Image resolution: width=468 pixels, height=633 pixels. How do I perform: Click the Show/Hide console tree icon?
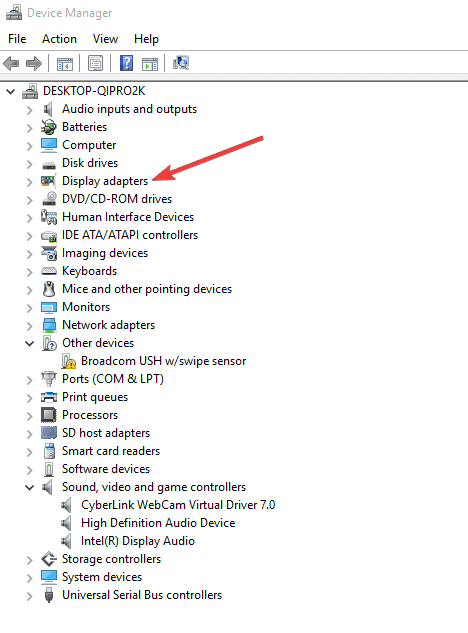[65, 63]
